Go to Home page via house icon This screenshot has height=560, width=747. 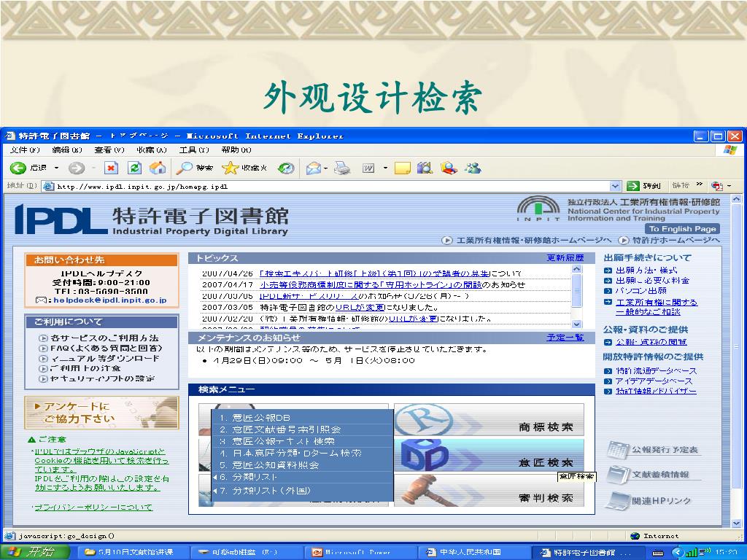click(158, 168)
